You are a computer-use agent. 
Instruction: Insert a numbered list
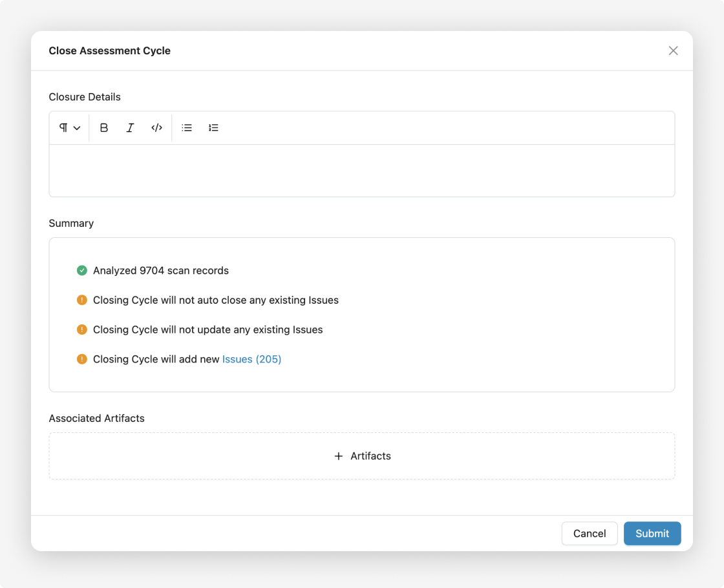click(x=213, y=128)
